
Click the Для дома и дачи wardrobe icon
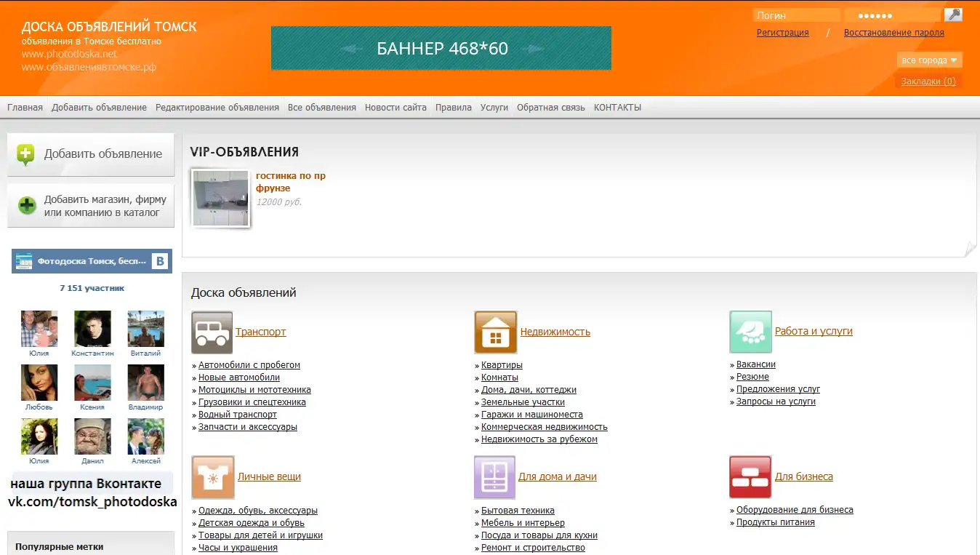[x=494, y=477]
